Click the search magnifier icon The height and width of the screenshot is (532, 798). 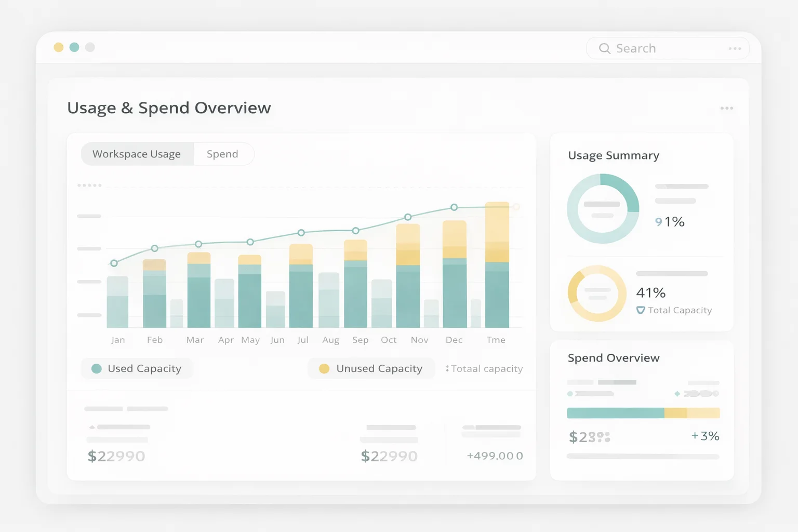coord(604,48)
